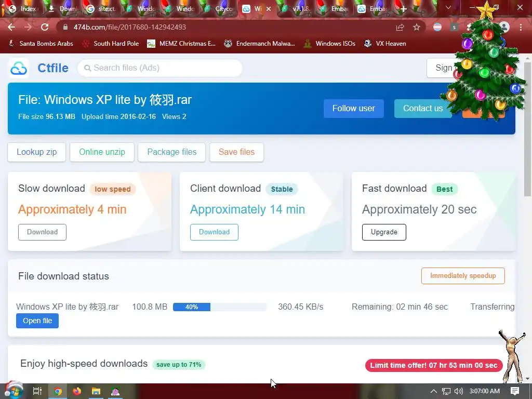Open the striped flag extension icon
532x399 pixels.
(437, 27)
